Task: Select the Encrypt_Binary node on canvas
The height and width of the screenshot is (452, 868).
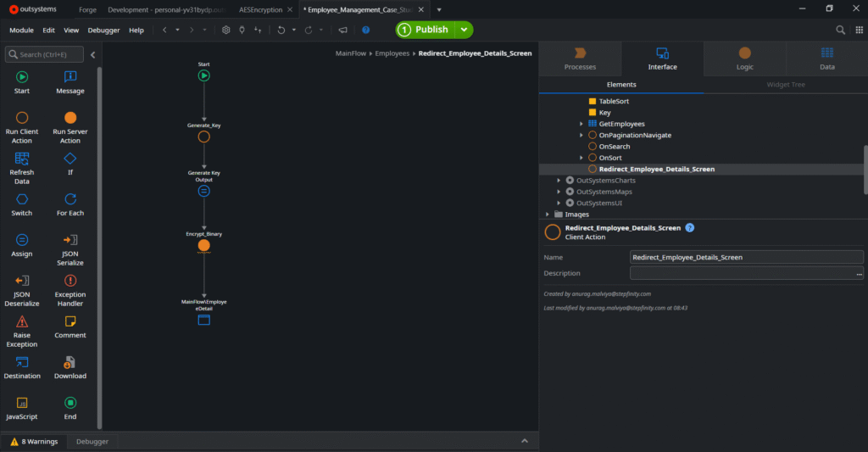Action: pos(203,245)
